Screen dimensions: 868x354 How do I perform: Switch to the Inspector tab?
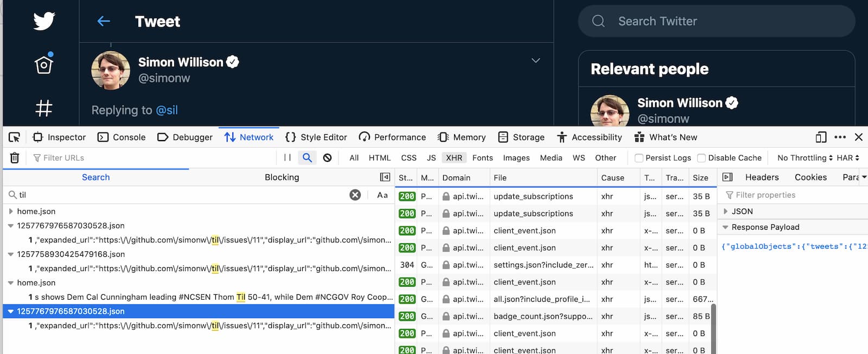pyautogui.click(x=59, y=137)
